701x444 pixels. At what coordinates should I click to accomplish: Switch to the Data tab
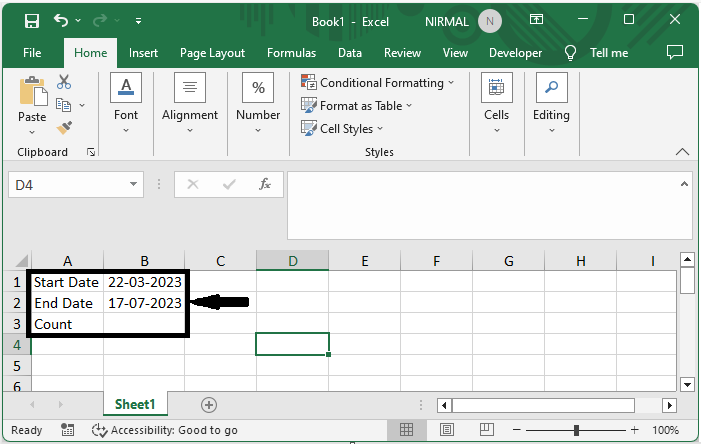[350, 53]
